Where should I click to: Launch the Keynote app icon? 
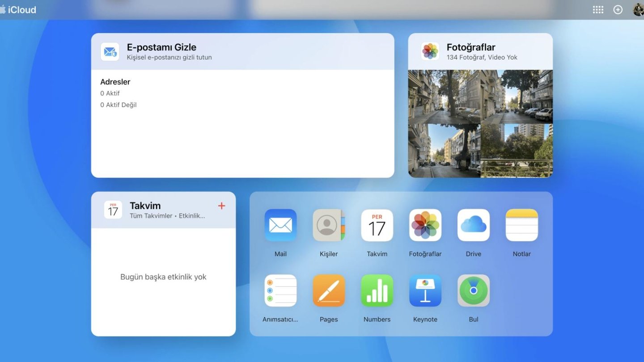point(425,290)
